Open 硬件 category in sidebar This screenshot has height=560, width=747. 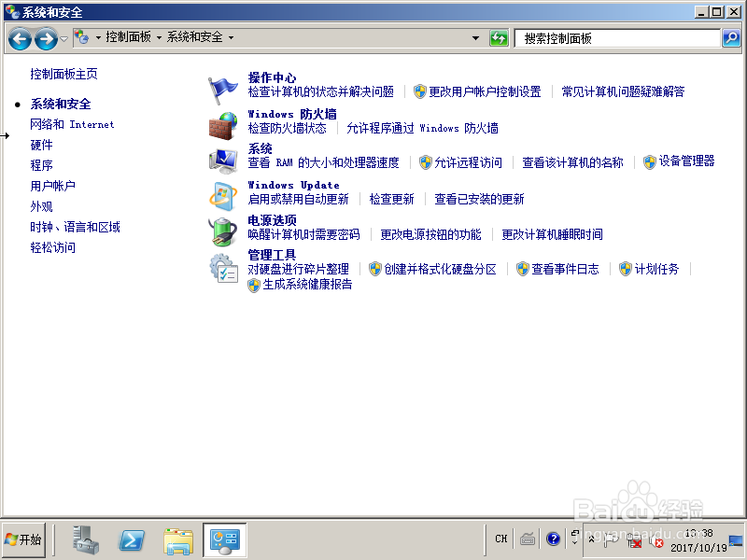41,145
